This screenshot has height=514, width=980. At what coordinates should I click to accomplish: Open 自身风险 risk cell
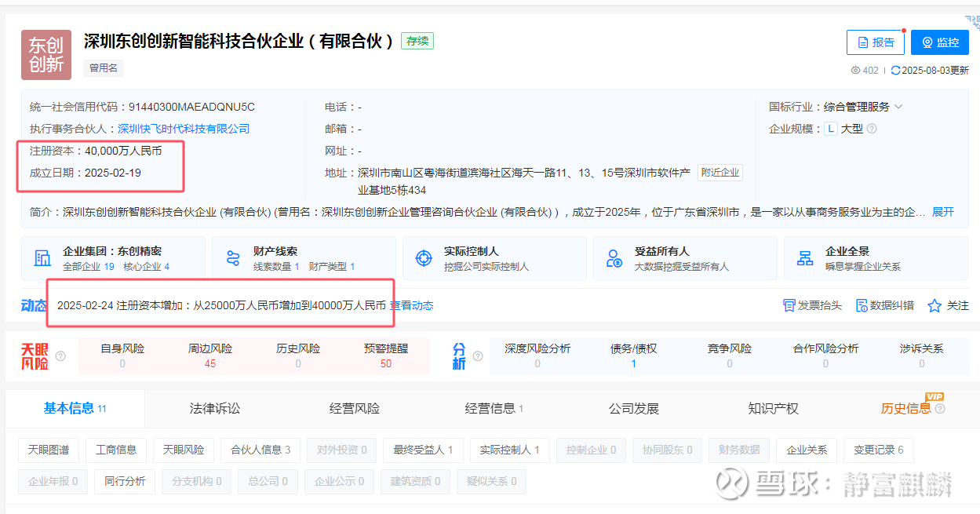click(122, 355)
